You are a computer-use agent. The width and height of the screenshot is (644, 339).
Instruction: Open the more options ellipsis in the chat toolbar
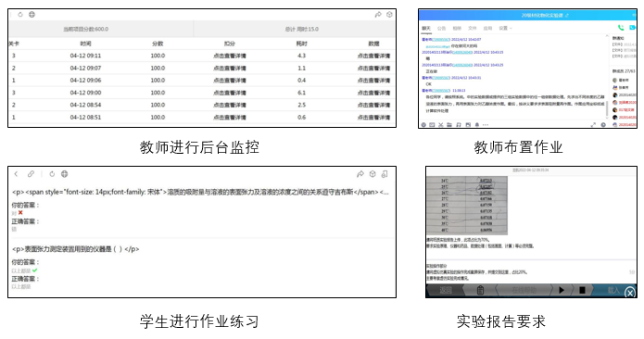point(486,125)
